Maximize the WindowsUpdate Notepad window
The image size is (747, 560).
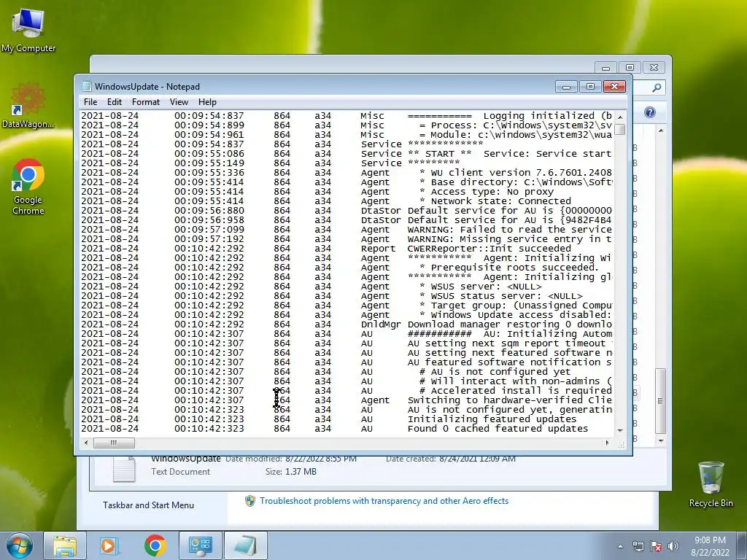[590, 87]
